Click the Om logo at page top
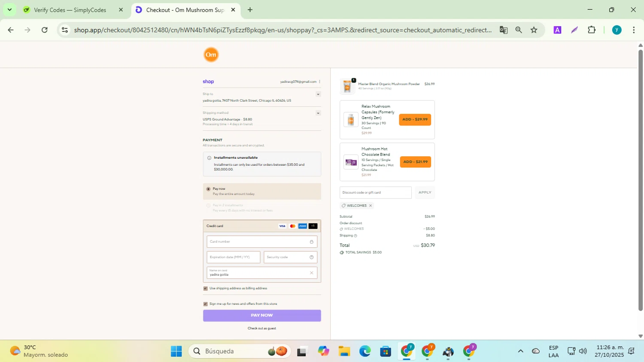The width and height of the screenshot is (644, 362). pos(211,55)
